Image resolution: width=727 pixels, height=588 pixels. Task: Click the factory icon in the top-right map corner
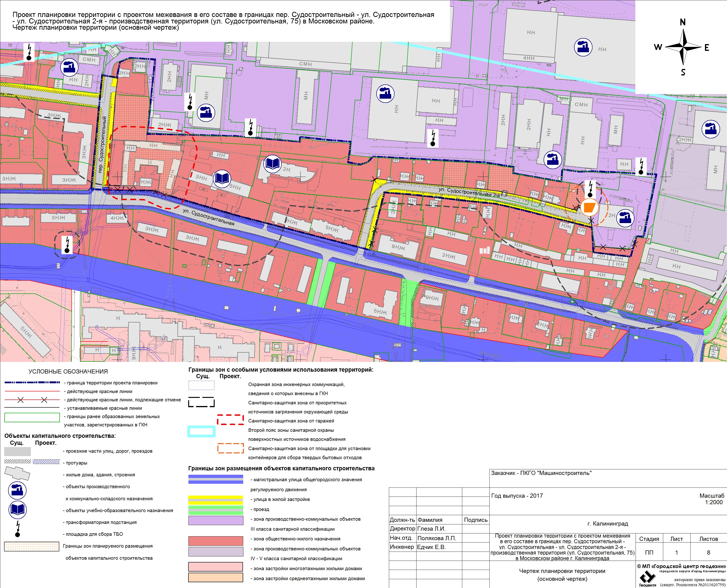click(583, 47)
